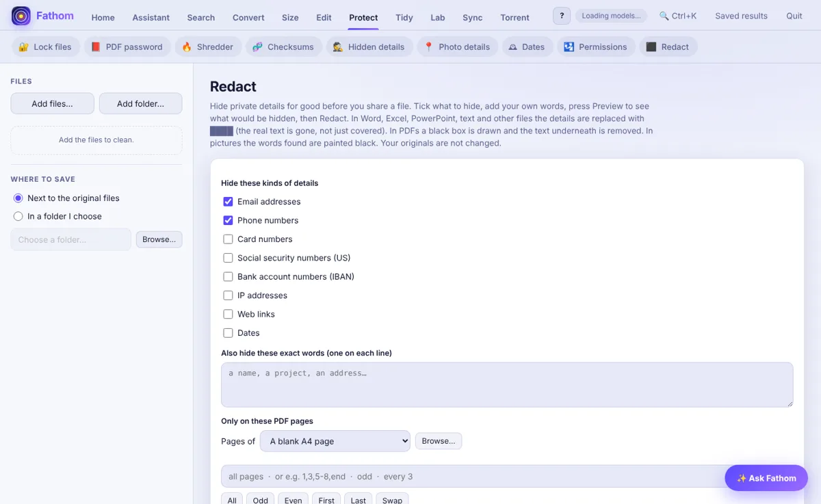This screenshot has height=504, width=821.
Task: Click the Last page preset
Action: [359, 500]
